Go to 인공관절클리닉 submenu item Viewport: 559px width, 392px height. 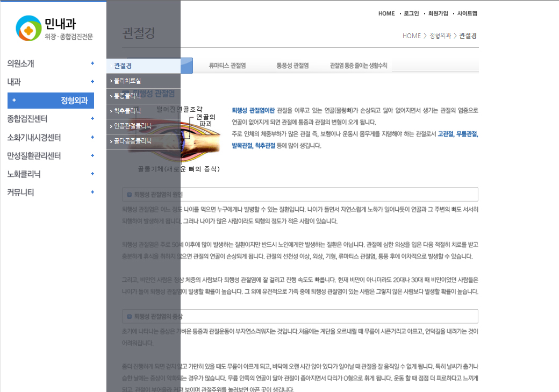(x=133, y=126)
